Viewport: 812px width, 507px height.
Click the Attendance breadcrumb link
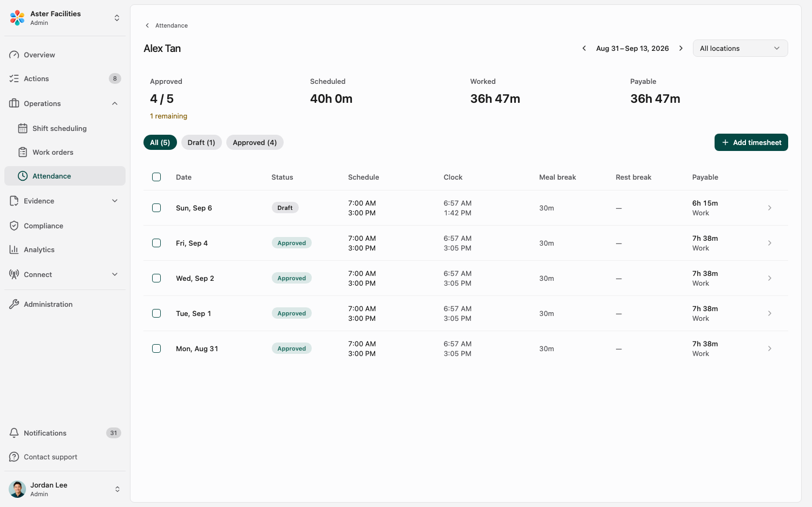click(x=172, y=25)
